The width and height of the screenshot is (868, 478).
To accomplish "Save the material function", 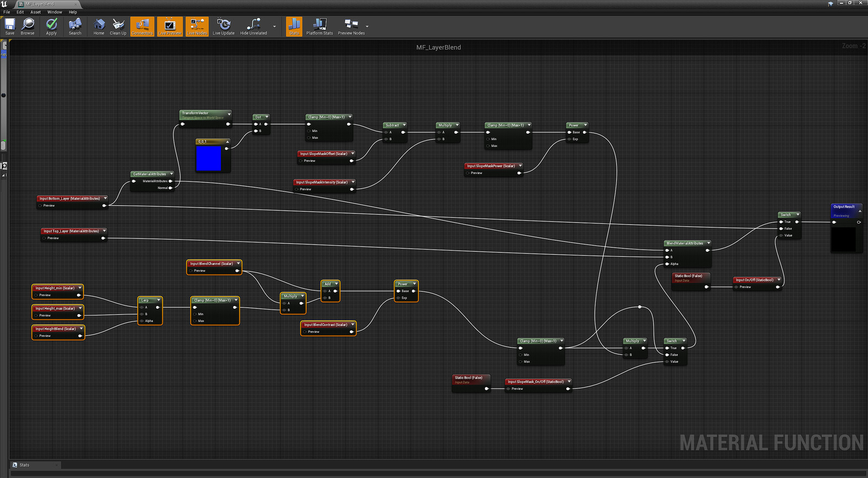I will (x=10, y=26).
